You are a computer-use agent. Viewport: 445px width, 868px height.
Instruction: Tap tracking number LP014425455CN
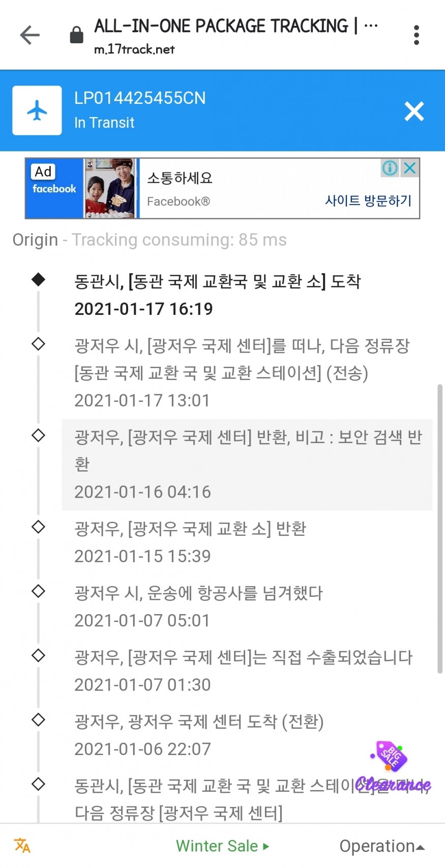[140, 98]
